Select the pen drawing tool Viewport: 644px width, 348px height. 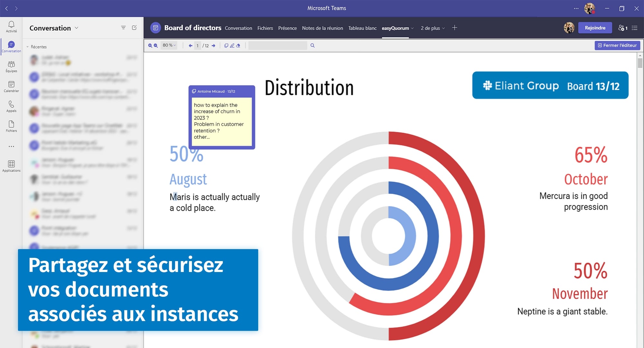(232, 46)
